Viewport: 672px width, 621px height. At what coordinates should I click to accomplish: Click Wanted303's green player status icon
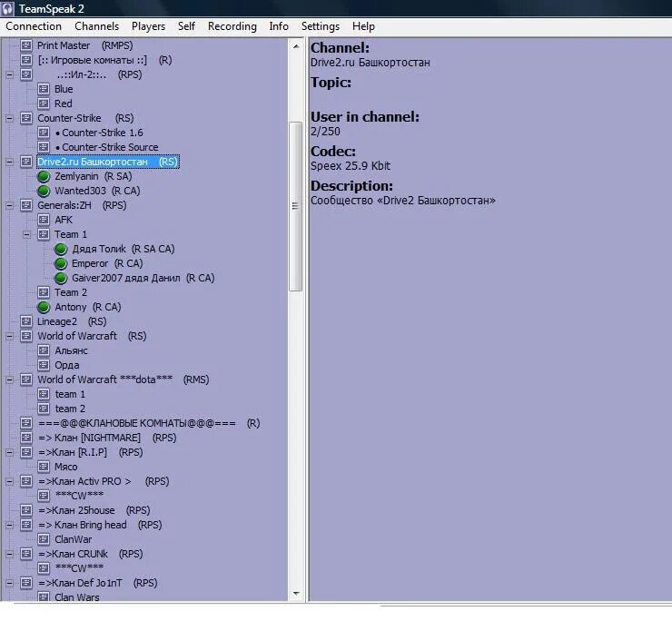click(x=44, y=192)
